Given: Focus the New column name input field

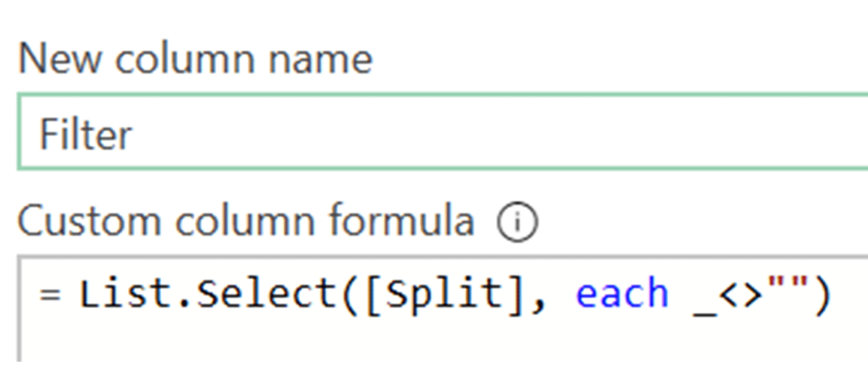Looking at the screenshot, I should (434, 133).
